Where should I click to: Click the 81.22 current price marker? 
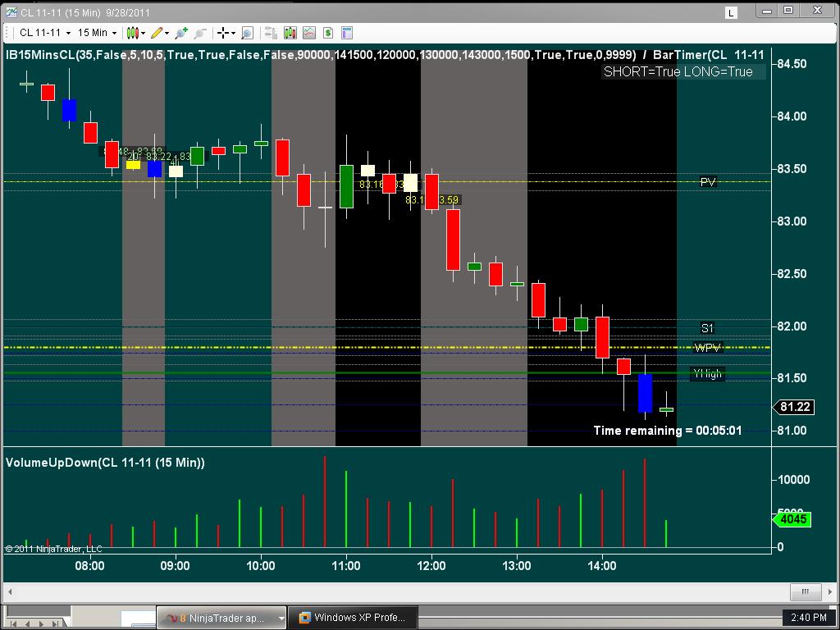click(x=794, y=407)
